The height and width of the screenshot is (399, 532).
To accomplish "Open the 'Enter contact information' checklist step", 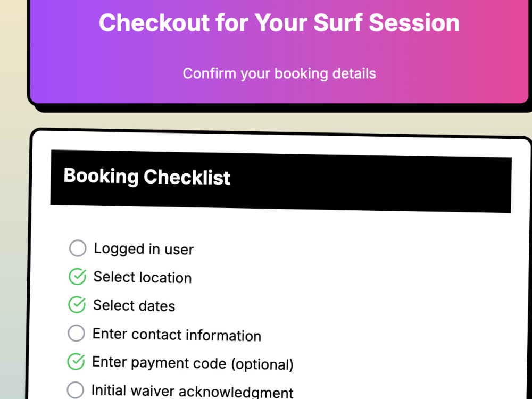I will [177, 335].
